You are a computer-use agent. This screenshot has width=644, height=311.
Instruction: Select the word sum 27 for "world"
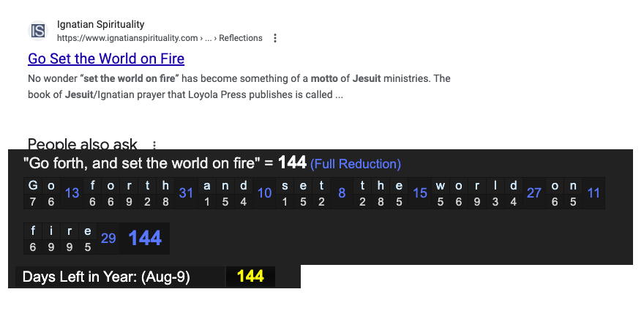[x=534, y=193]
